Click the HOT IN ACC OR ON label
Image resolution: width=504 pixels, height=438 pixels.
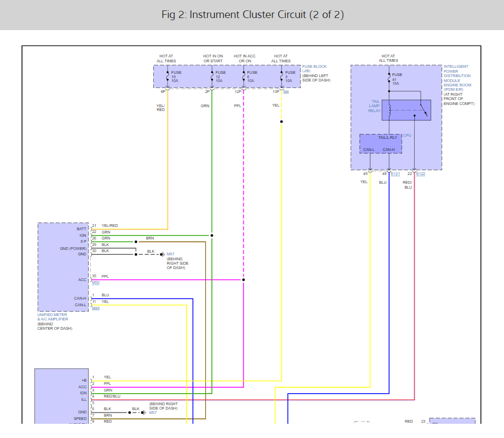click(x=245, y=59)
